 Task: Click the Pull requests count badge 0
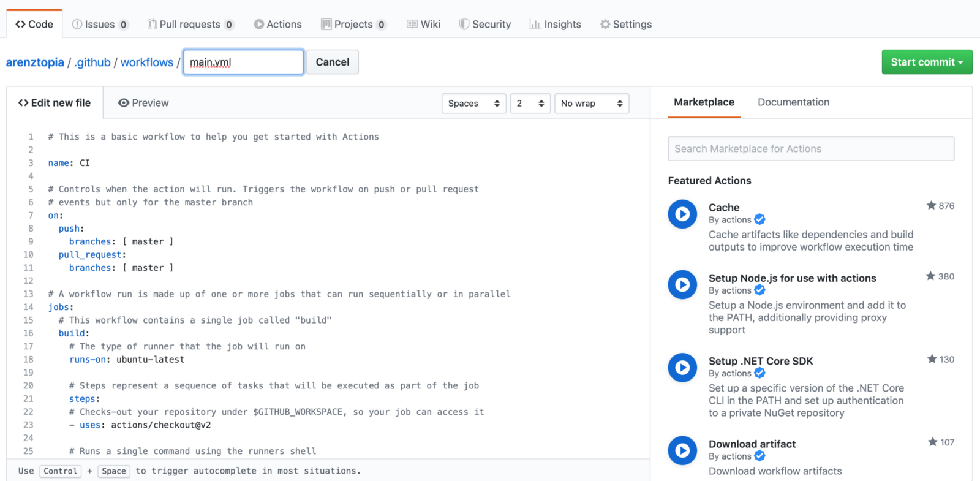pos(229,25)
